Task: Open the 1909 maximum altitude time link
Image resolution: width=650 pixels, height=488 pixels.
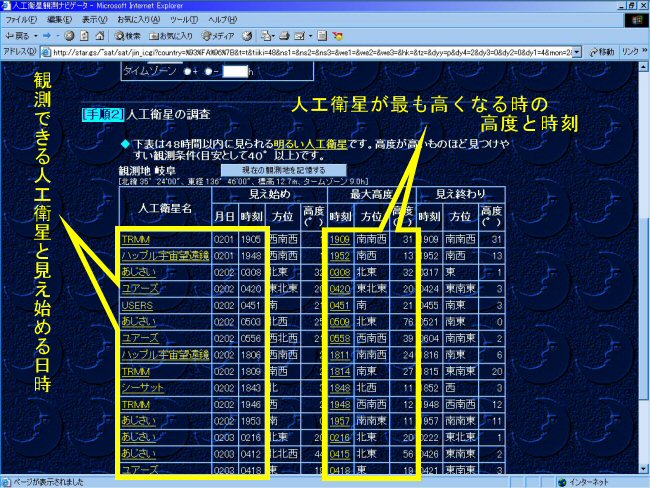Action: 340,240
